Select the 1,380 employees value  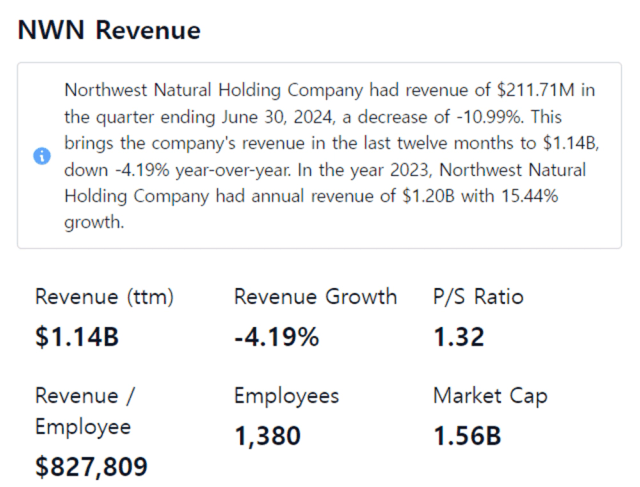(267, 437)
